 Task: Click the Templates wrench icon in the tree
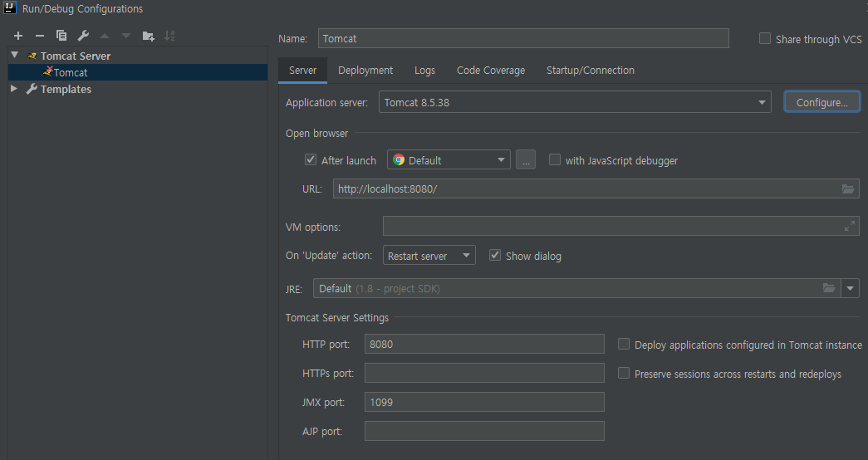pos(32,89)
